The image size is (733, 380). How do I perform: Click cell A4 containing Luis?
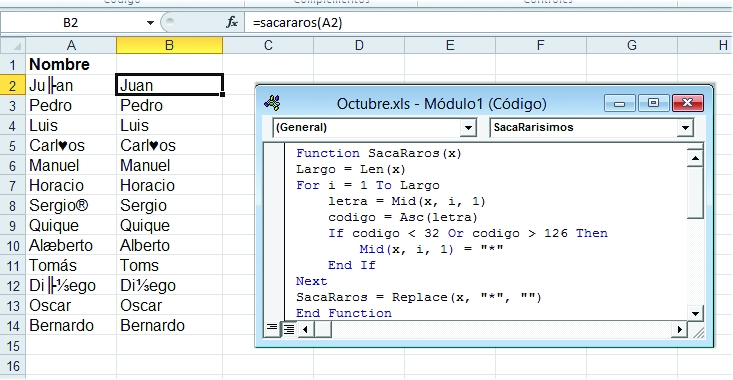coord(71,126)
